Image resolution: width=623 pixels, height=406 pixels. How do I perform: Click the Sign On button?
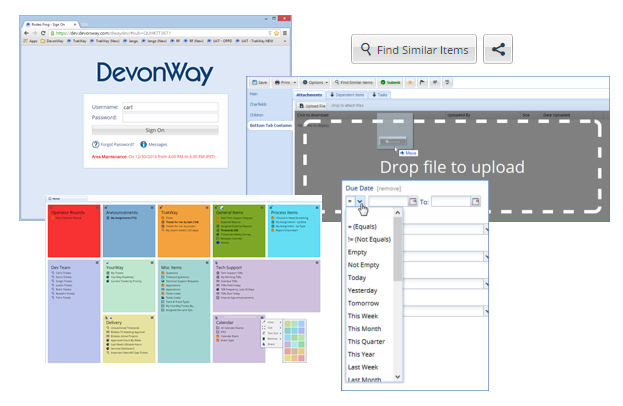click(x=155, y=130)
